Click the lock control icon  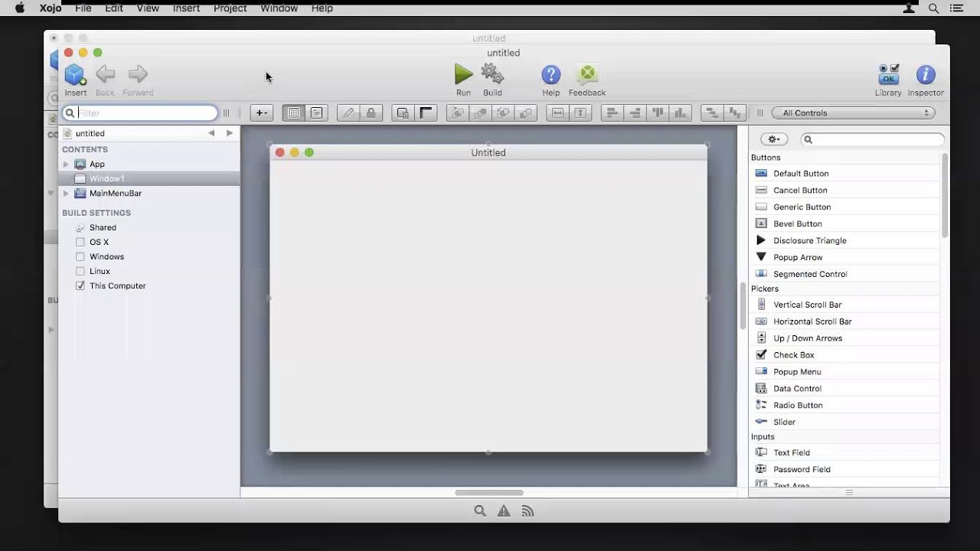point(371,112)
